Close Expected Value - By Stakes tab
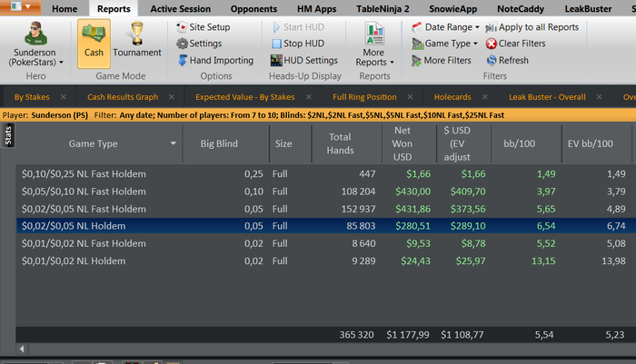636x364 pixels. (x=309, y=97)
